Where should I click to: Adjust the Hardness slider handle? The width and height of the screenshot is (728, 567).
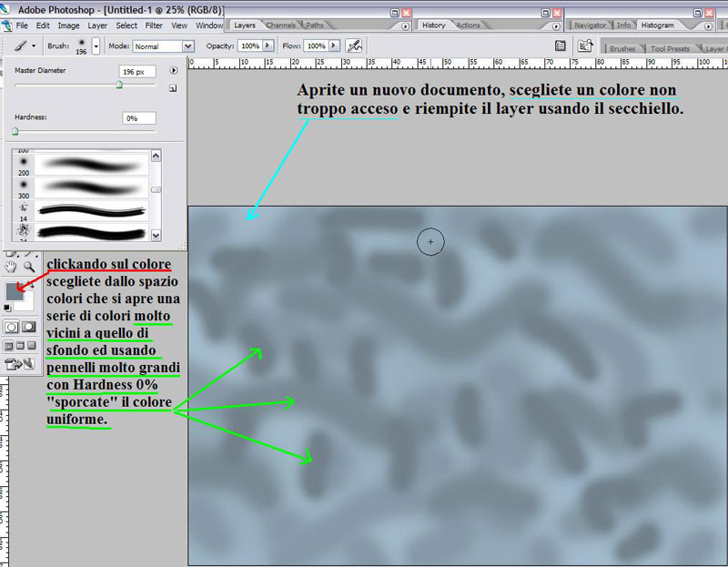(x=15, y=132)
